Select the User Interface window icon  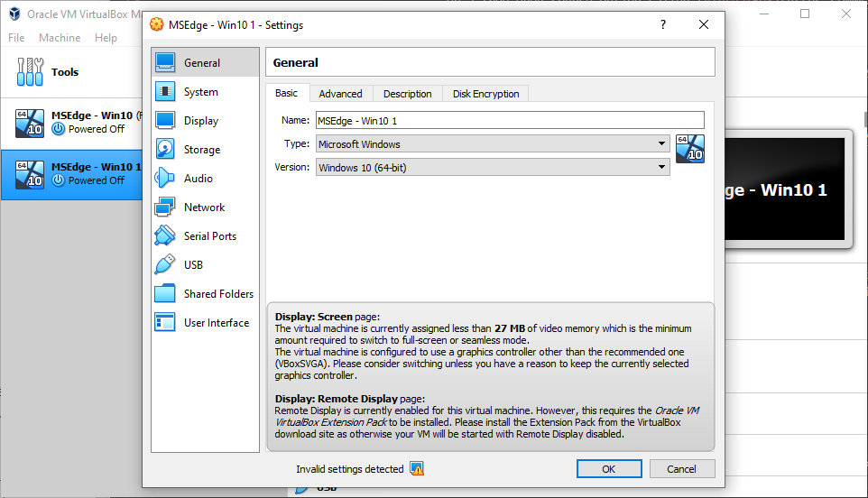[x=165, y=322]
